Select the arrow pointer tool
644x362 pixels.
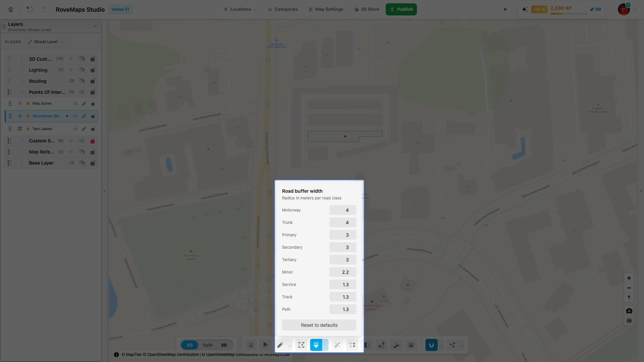(266, 345)
